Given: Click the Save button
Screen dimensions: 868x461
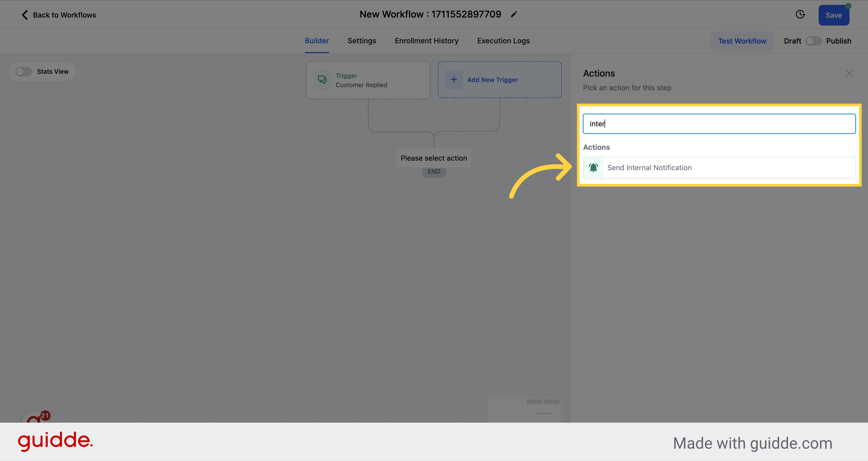Looking at the screenshot, I should [834, 14].
